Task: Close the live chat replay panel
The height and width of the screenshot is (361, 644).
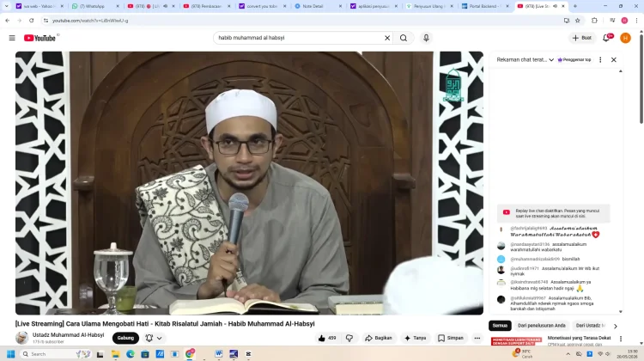Action: pos(614,59)
